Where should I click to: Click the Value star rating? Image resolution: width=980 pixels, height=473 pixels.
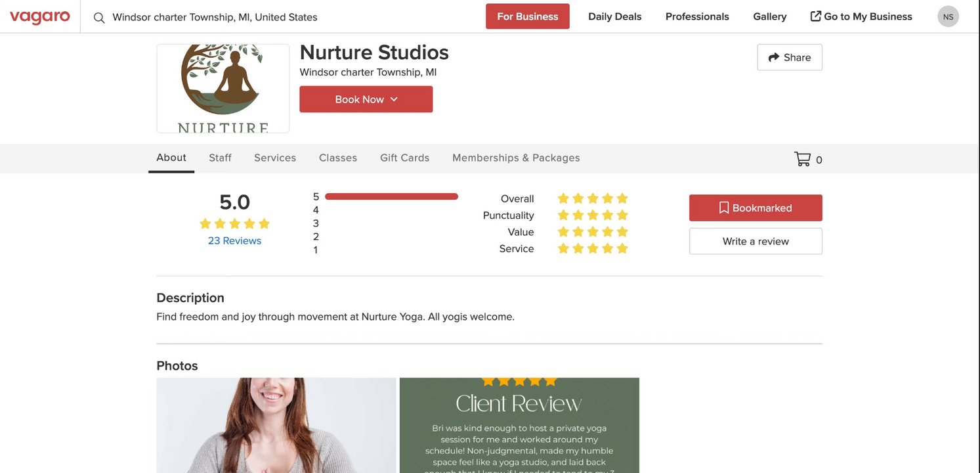(593, 232)
